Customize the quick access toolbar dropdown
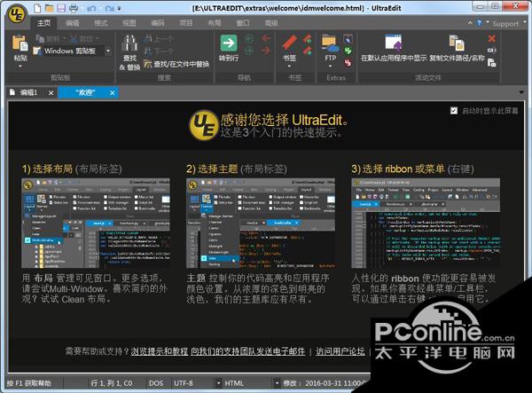This screenshot has width=532, height=393. tap(119, 8)
